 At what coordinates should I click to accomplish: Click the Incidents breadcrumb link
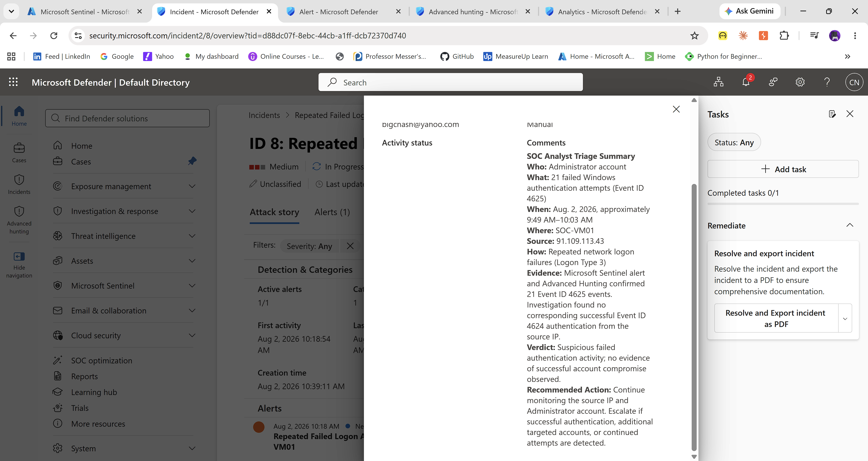264,115
